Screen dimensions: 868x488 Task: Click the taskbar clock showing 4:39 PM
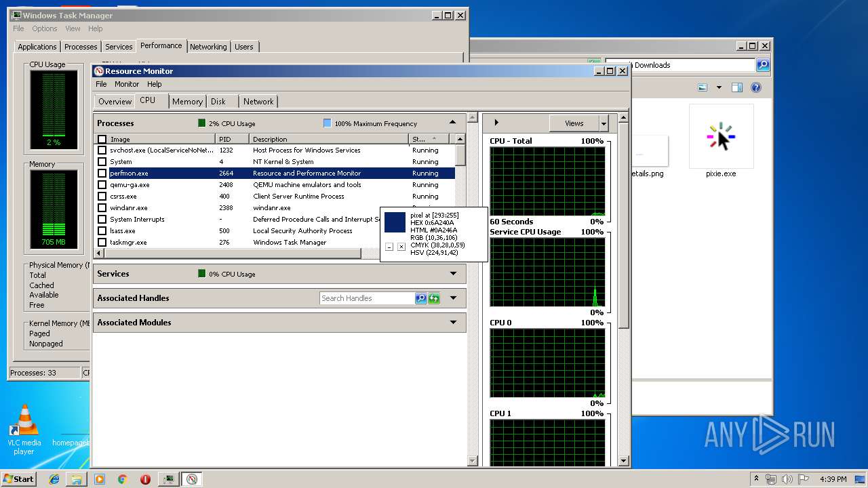[x=833, y=479]
